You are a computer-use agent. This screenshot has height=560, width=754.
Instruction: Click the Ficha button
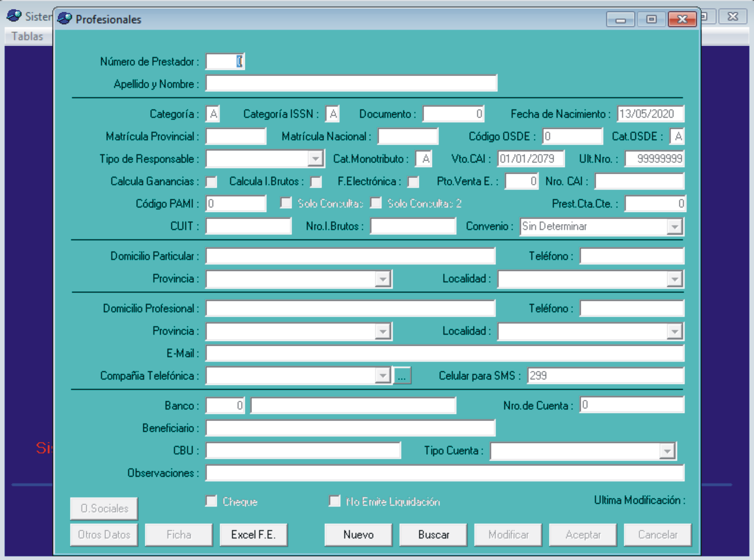point(179,535)
